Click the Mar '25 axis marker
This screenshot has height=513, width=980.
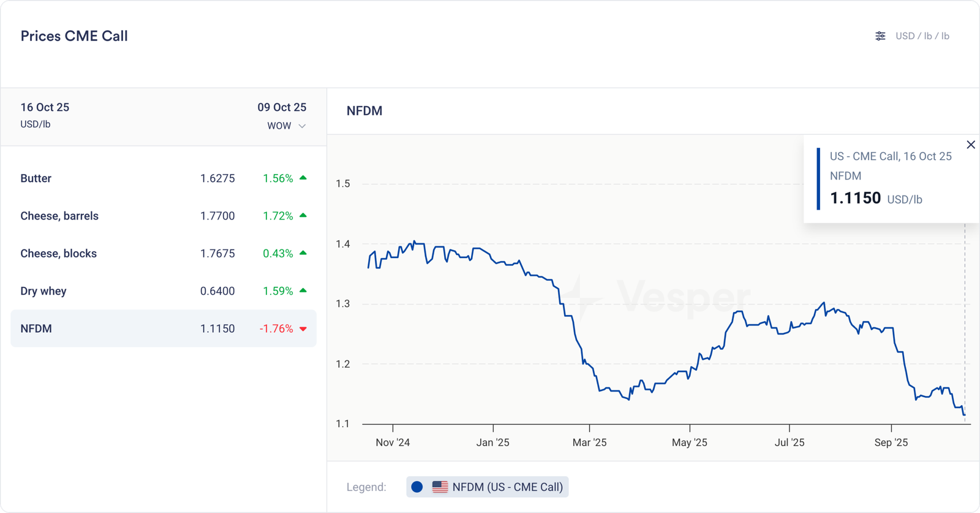[589, 442]
